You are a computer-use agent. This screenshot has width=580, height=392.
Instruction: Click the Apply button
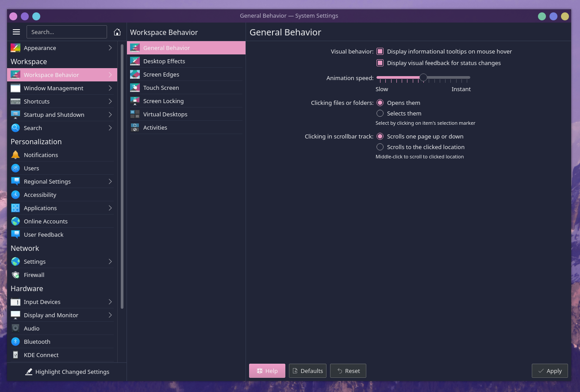[x=550, y=371]
